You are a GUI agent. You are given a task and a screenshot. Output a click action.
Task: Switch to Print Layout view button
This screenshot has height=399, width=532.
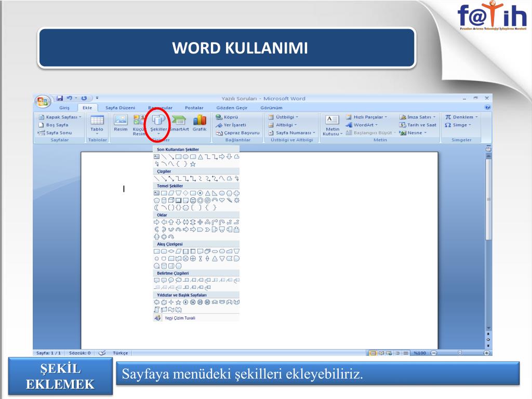tap(373, 353)
